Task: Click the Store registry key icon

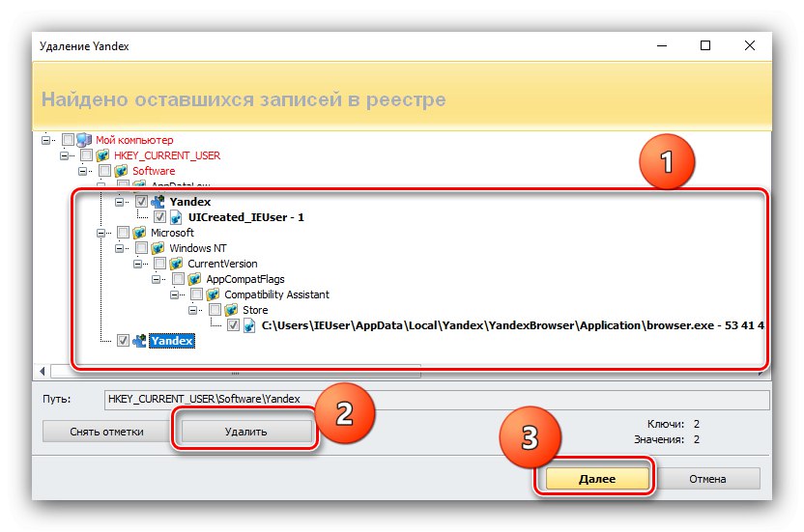Action: pyautogui.click(x=231, y=310)
